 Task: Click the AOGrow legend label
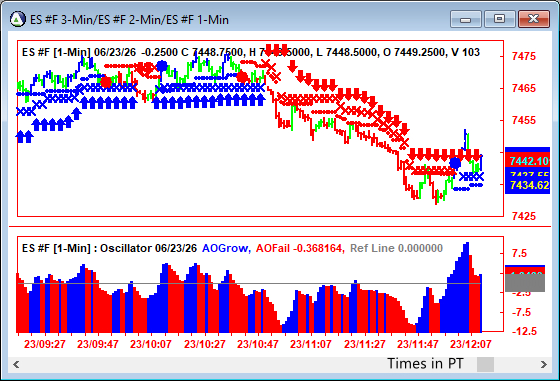(226, 248)
